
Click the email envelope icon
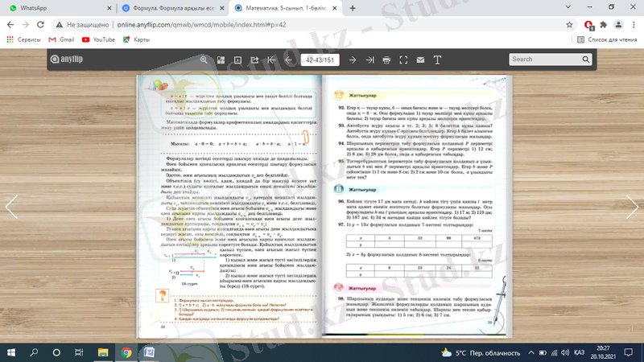pos(420,60)
